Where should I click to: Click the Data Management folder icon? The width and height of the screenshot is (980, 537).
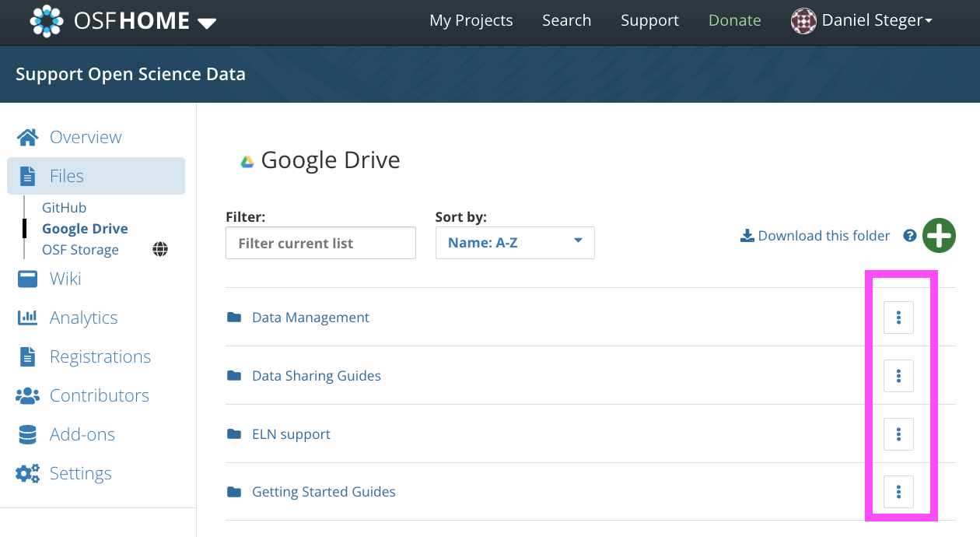tap(234, 318)
